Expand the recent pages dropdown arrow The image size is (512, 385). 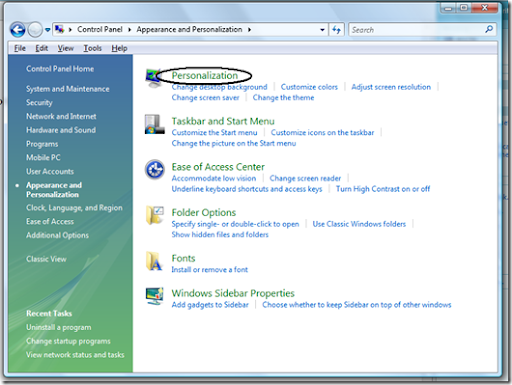click(48, 30)
